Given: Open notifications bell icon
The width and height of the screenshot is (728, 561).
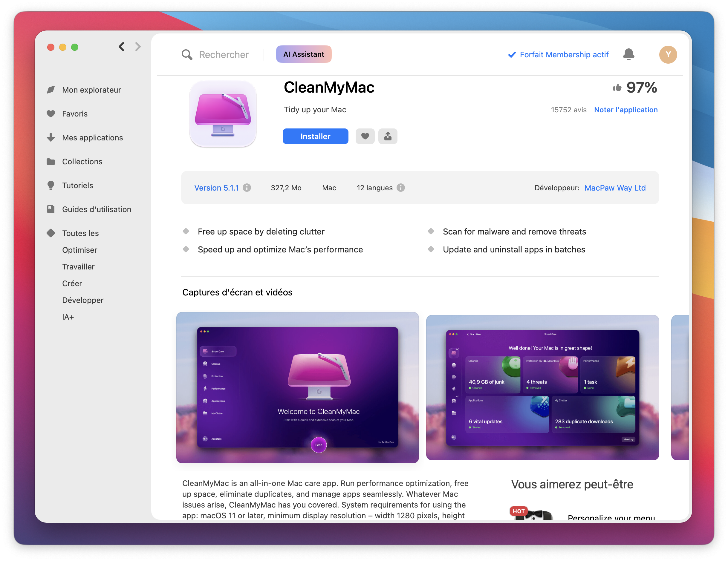Looking at the screenshot, I should click(x=628, y=54).
